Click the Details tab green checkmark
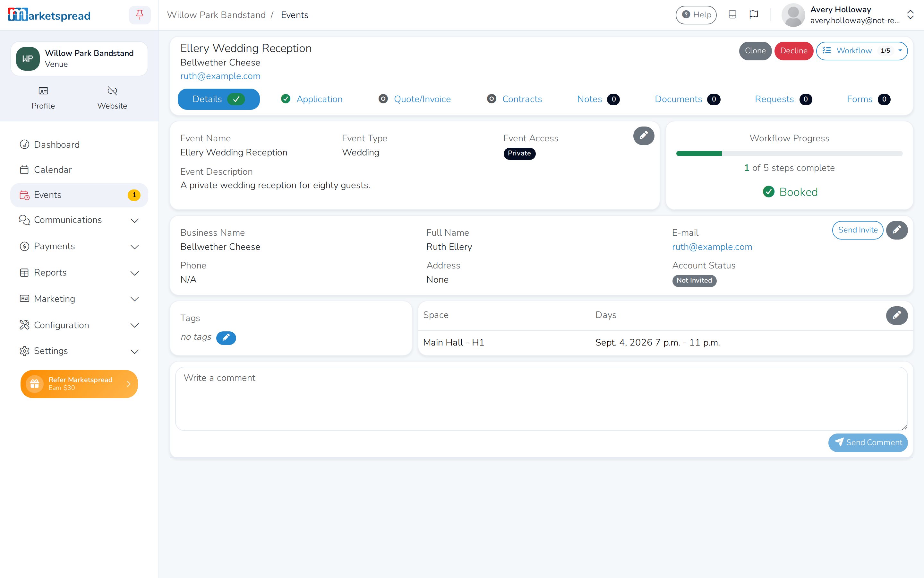Image resolution: width=924 pixels, height=578 pixels. tap(236, 99)
